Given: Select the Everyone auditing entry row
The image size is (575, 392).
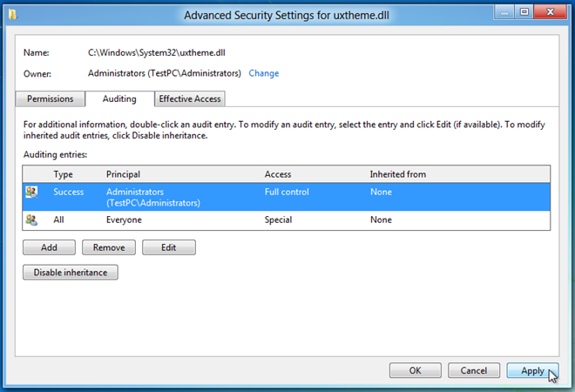Looking at the screenshot, I should 286,220.
